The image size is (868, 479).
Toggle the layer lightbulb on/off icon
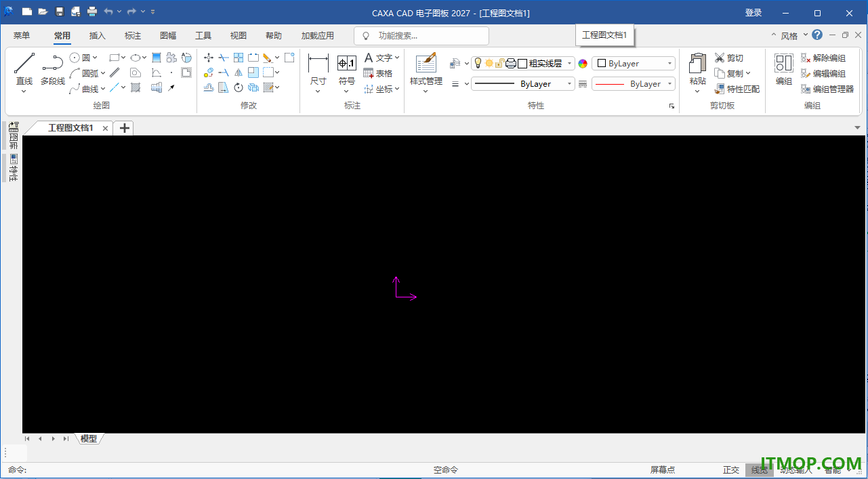478,63
